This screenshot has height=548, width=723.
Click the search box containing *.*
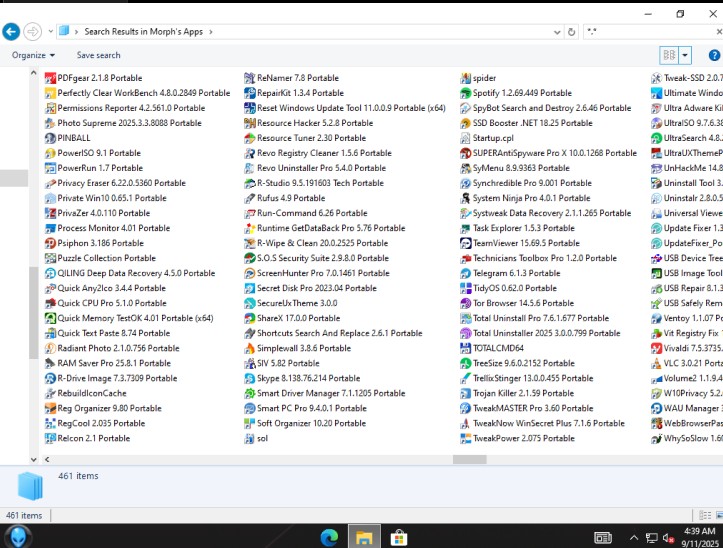(648, 32)
